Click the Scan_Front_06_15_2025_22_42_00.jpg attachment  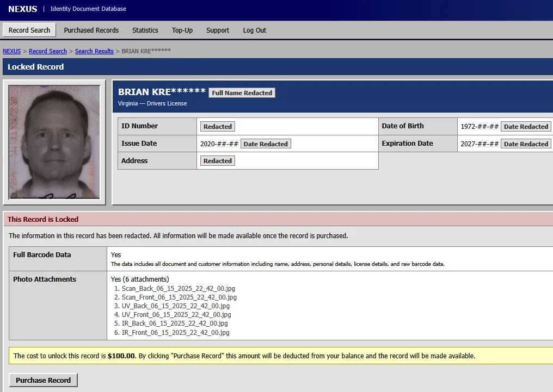pyautogui.click(x=179, y=297)
